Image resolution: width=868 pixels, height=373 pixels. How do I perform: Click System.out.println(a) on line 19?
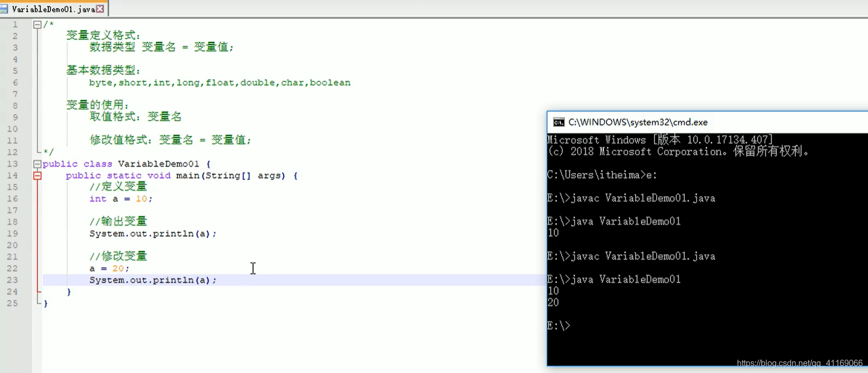(x=153, y=234)
